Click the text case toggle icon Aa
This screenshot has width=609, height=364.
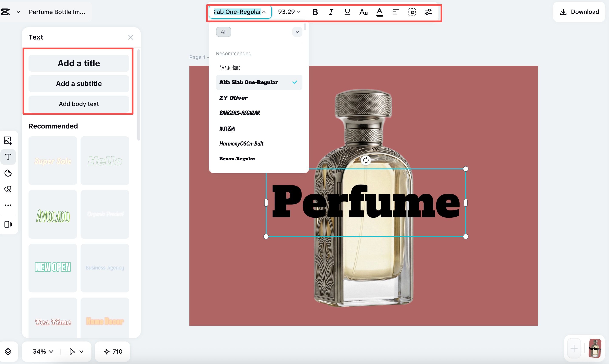pos(363,12)
